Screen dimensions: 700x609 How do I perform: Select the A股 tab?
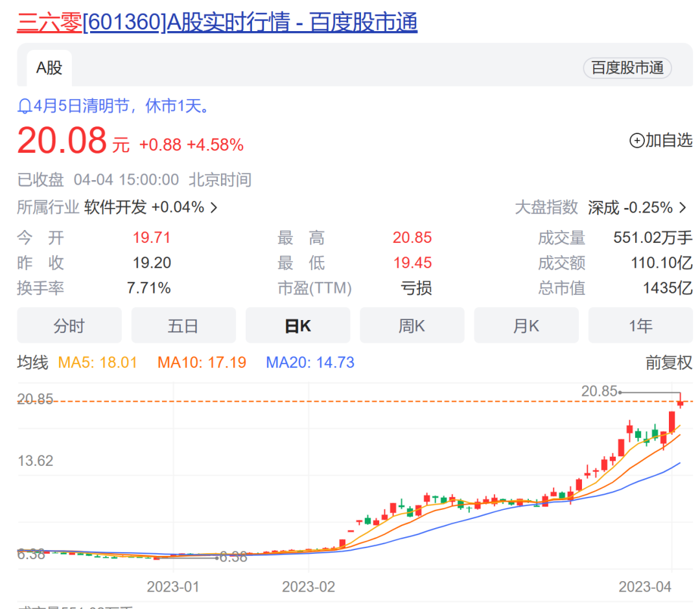(x=49, y=68)
